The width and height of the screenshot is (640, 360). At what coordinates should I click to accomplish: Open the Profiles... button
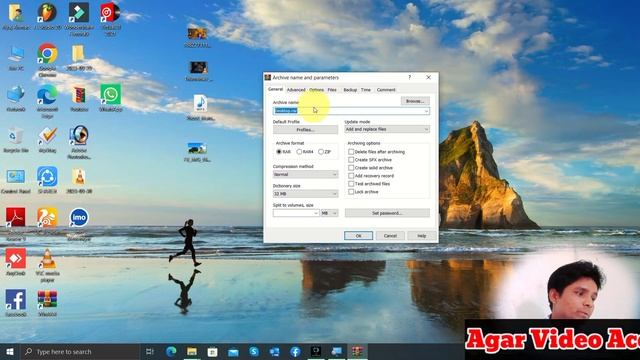[305, 129]
